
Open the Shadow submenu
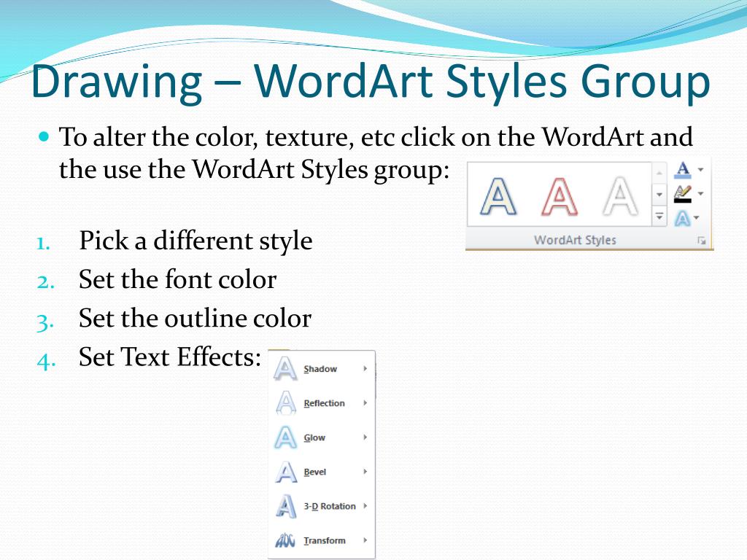coord(322,369)
